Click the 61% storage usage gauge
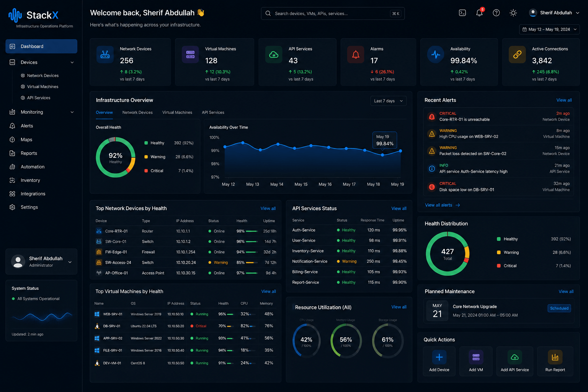The image size is (588, 392). point(388,341)
